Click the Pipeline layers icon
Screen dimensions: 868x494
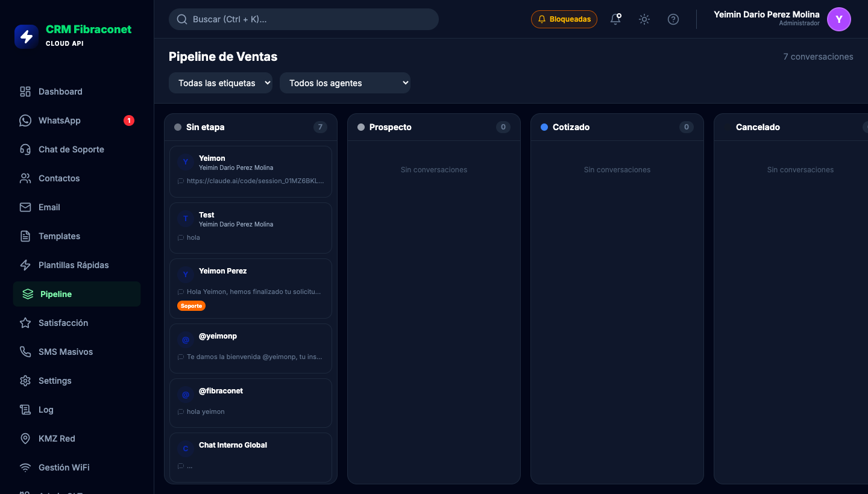tap(28, 294)
